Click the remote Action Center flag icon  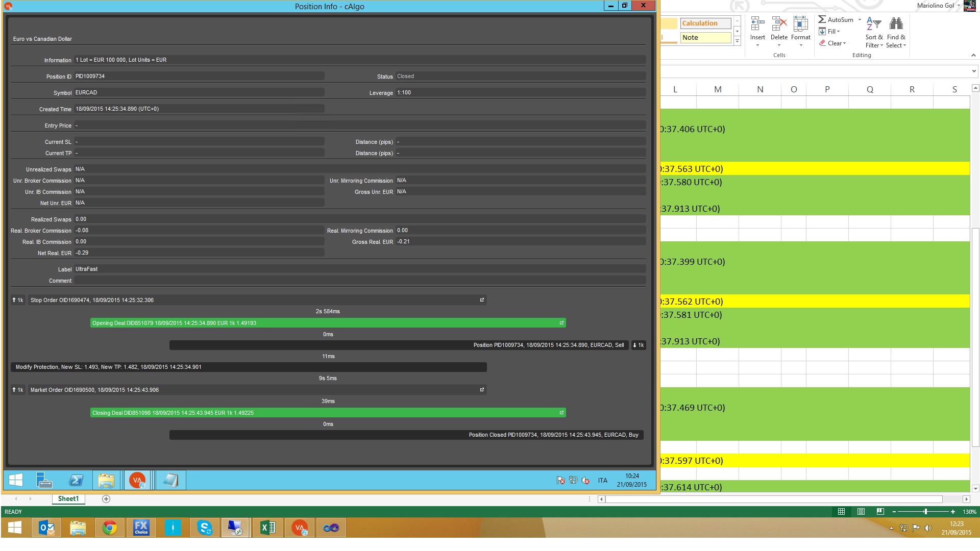pos(560,480)
